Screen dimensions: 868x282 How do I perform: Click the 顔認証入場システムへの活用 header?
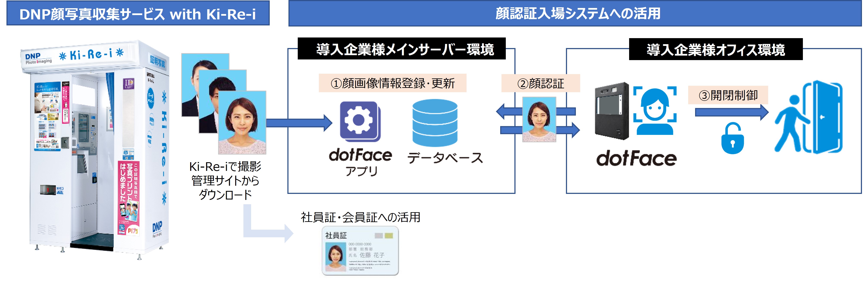(575, 13)
